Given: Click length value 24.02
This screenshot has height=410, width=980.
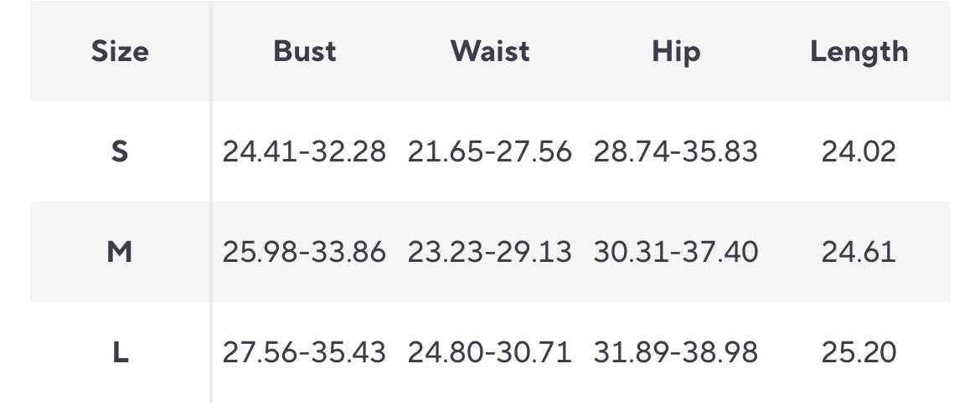Looking at the screenshot, I should click(x=859, y=151).
